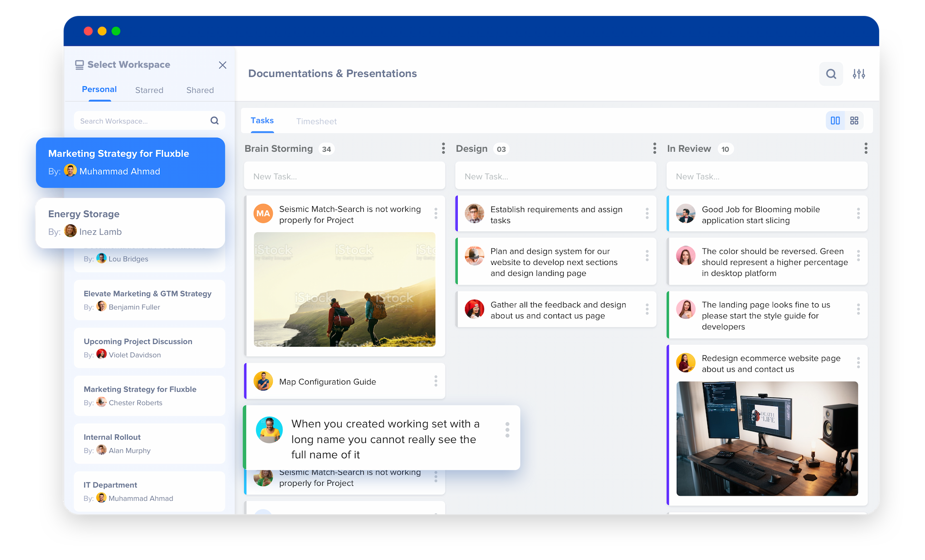
Task: Open the search button in the header
Action: 831,74
